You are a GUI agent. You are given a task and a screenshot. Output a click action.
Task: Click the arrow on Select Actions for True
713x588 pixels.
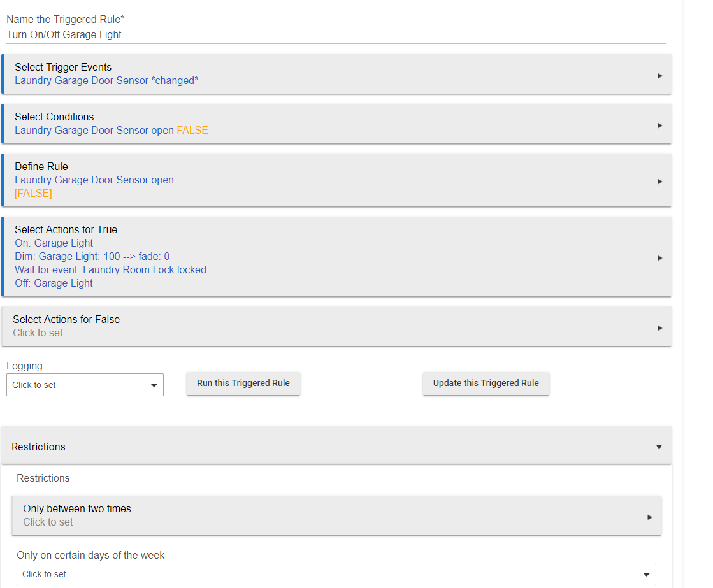click(659, 258)
